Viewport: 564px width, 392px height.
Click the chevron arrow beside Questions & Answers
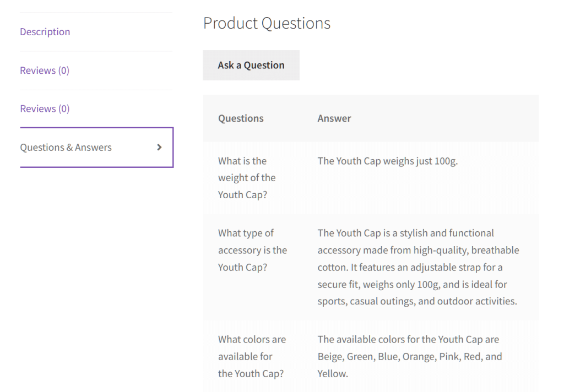(159, 148)
